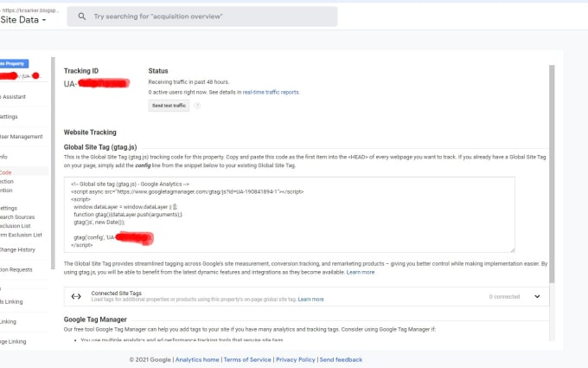The width and height of the screenshot is (588, 368).
Task: Select the Code item in sidebar
Action: click(x=6, y=172)
